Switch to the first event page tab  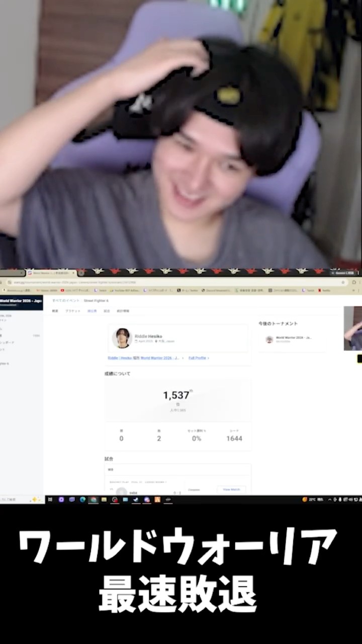tap(55, 311)
